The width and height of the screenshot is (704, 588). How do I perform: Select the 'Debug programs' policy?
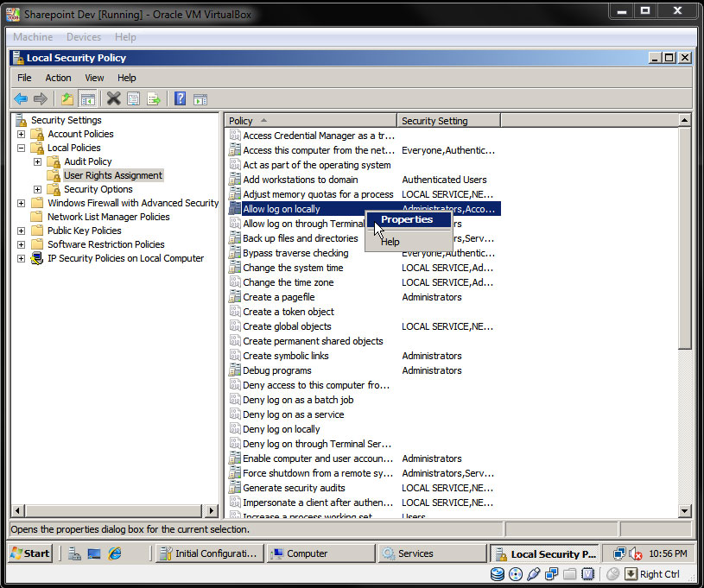pos(277,370)
